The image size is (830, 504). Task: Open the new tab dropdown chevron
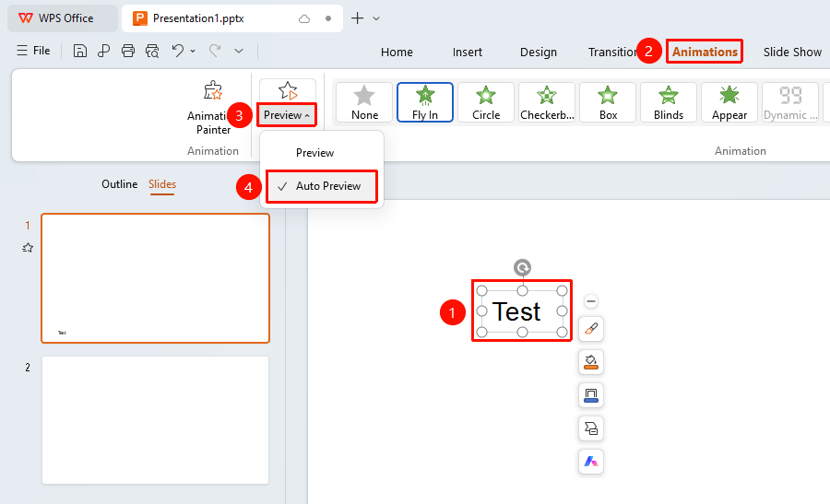point(376,18)
